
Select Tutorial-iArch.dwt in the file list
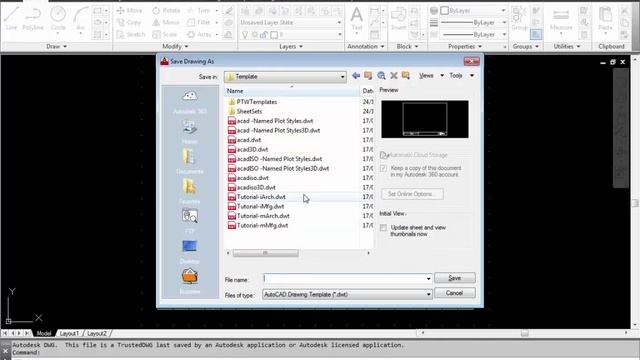pos(256,197)
